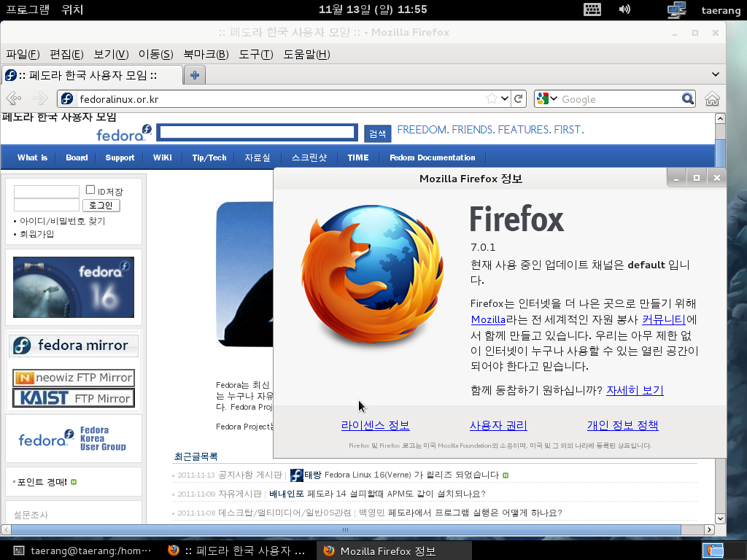This screenshot has height=560, width=747.
Task: Open the volume control in top panel
Action: click(624, 9)
